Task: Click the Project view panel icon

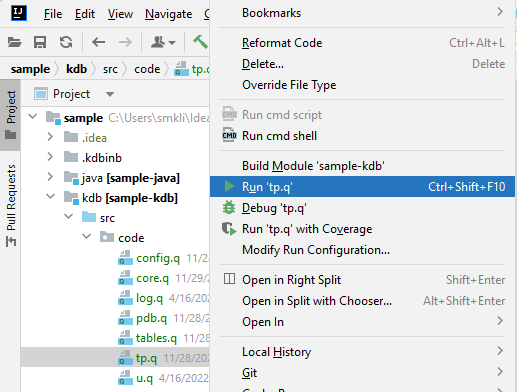Action: [41, 94]
